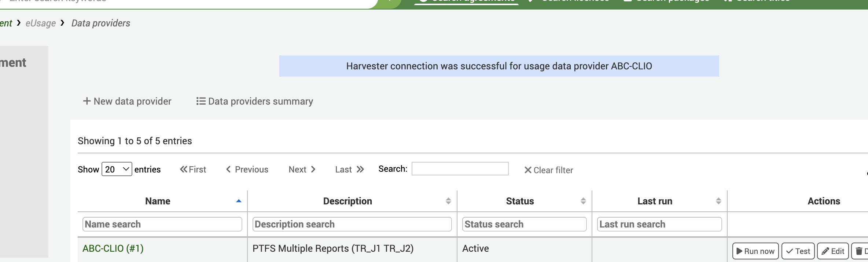Sort the table by Name column
Viewport: 868px width, 262px height.
coord(158,201)
